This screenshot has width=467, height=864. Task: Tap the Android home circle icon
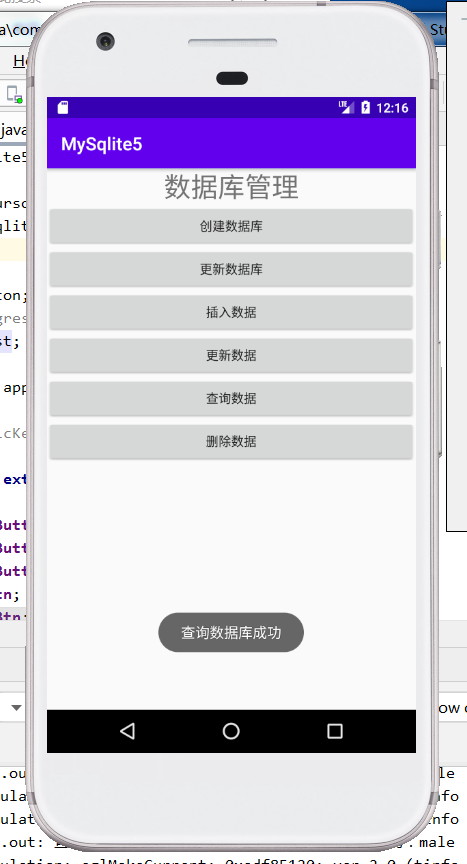(x=231, y=731)
